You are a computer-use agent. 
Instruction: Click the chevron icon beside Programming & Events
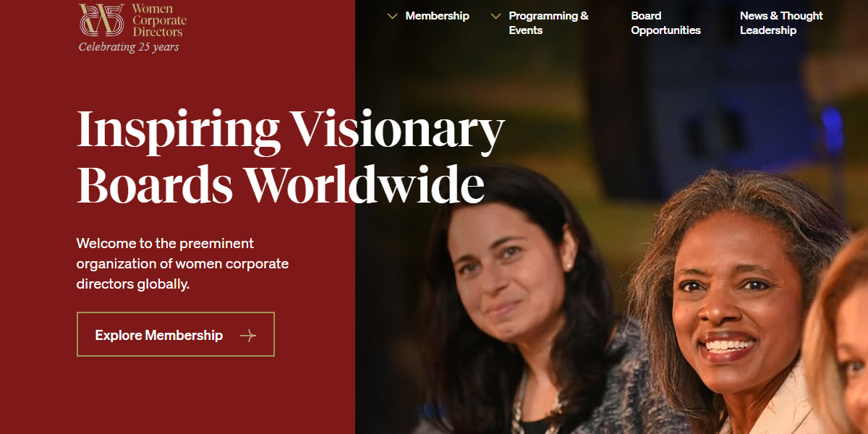(495, 15)
